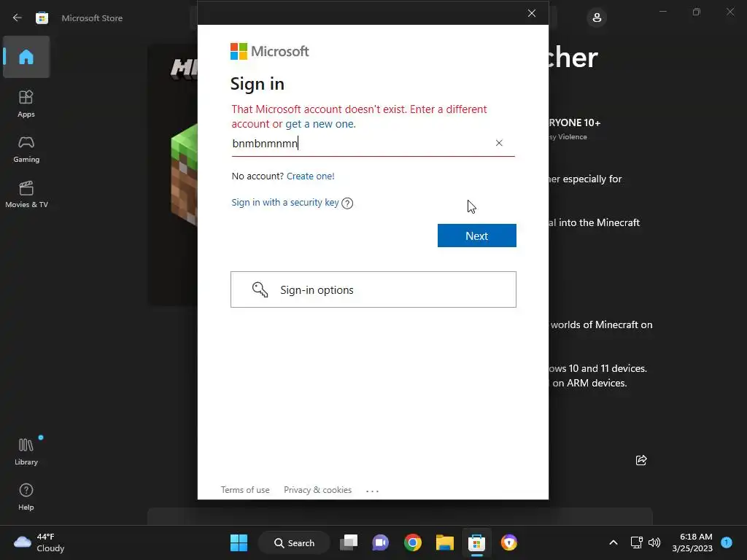Click the taskbar Search box
747x560 pixels.
[x=294, y=542]
